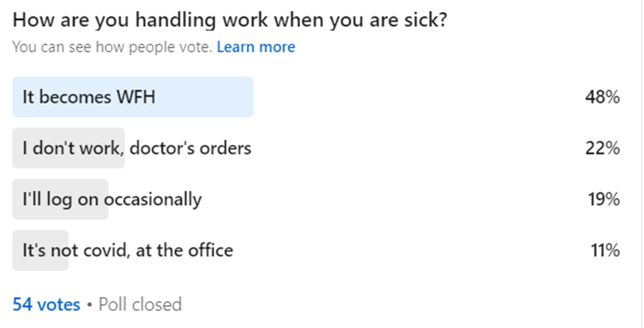Click the 22% result percentage
The width and height of the screenshot is (644, 328).
point(602,148)
